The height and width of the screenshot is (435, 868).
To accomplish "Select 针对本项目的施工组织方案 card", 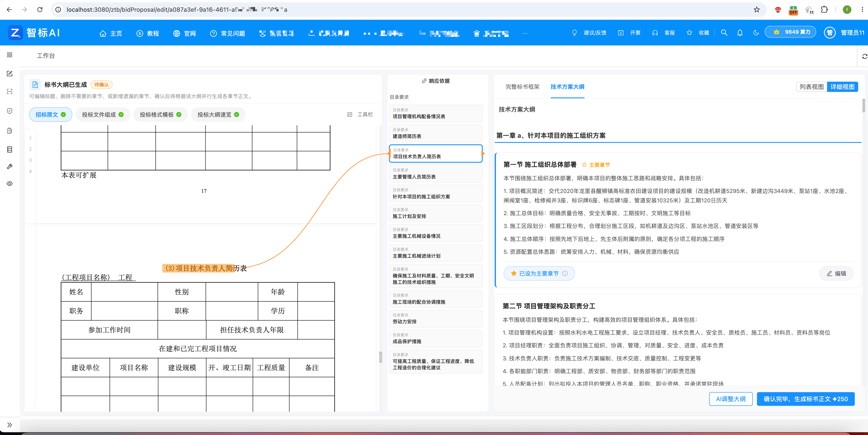I will pos(435,194).
